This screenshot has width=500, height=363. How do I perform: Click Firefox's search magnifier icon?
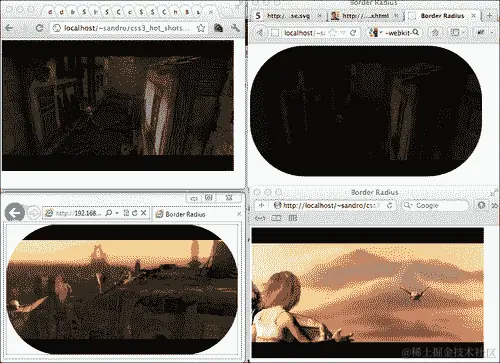point(415,32)
